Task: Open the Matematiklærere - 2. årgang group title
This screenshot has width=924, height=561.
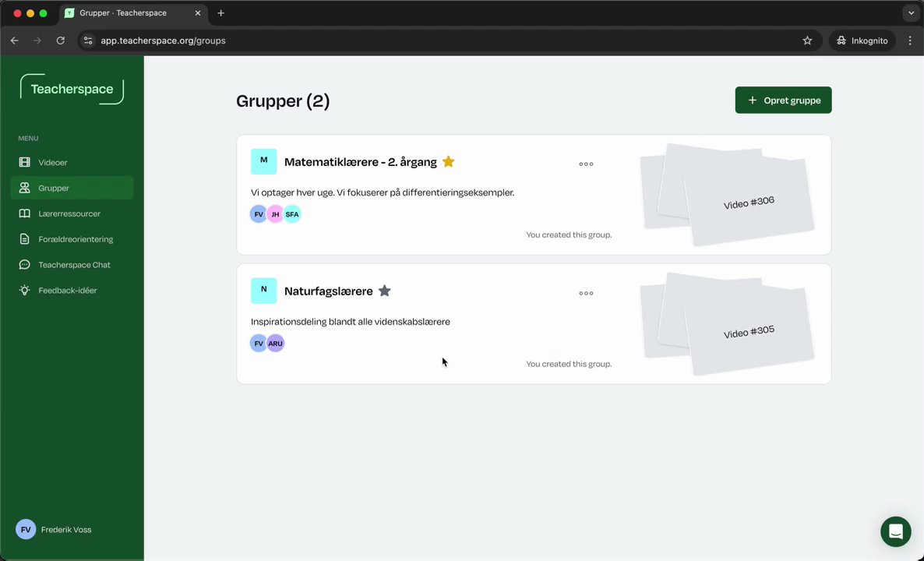Action: (x=361, y=162)
